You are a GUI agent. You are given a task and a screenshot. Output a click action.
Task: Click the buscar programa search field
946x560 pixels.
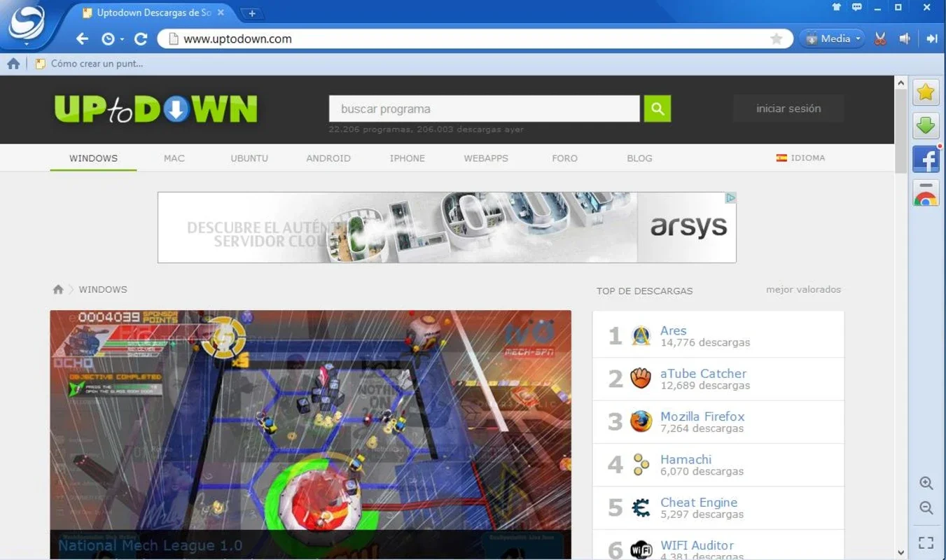point(484,108)
